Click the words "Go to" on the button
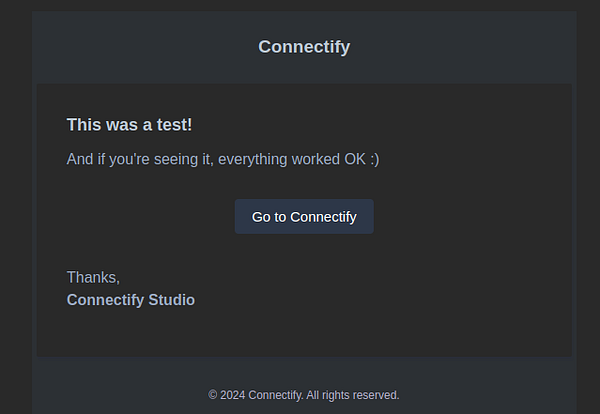600x414 pixels. (x=269, y=216)
